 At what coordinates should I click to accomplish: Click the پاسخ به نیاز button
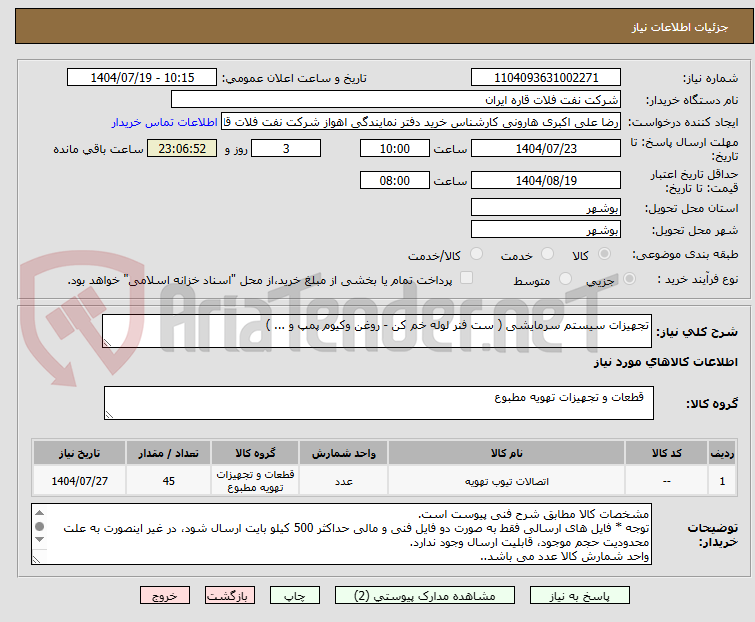pyautogui.click(x=579, y=595)
